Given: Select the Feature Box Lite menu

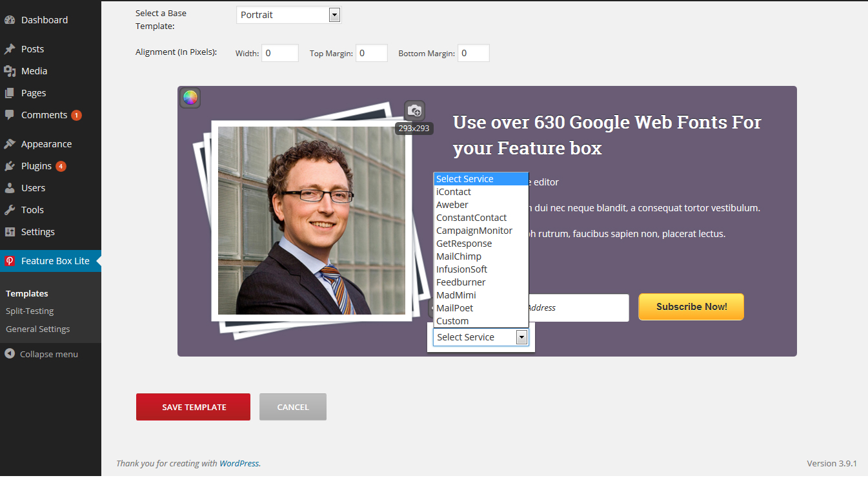Looking at the screenshot, I should 50,261.
